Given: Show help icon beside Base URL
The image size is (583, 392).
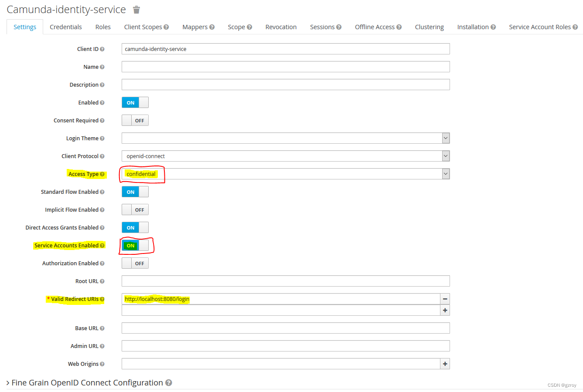Looking at the screenshot, I should 102,328.
